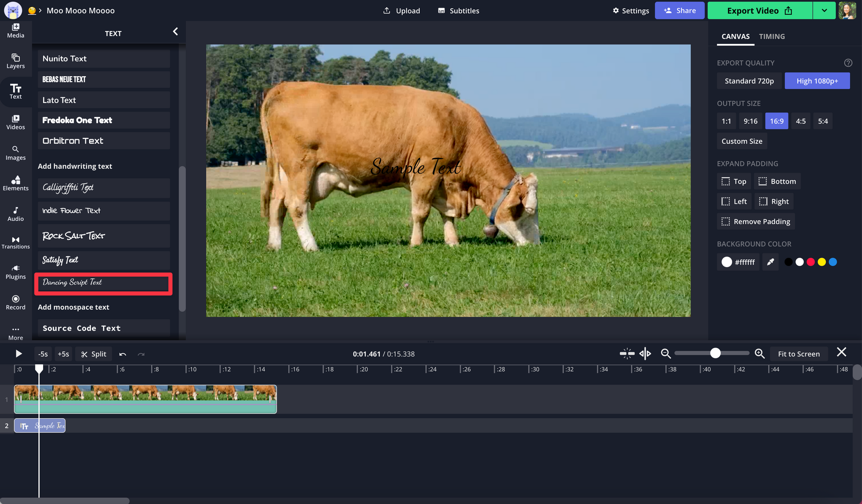Open the Subtitles menu item
862x504 pixels.
459,10
